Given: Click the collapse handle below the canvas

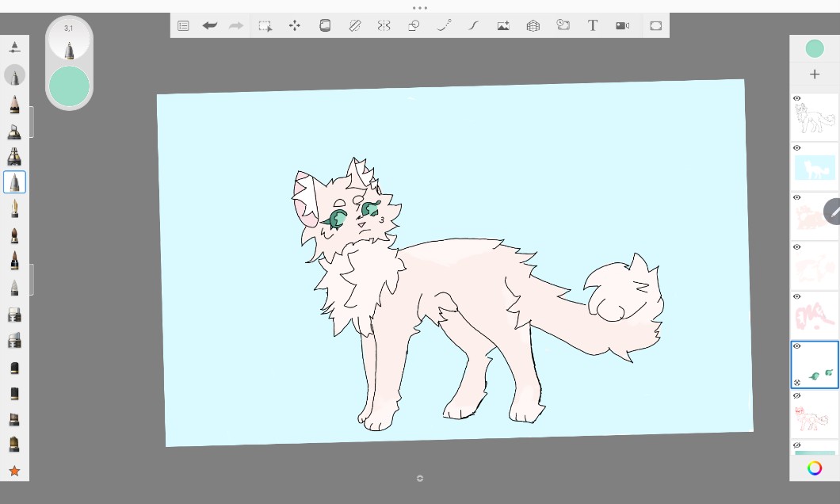Looking at the screenshot, I should coord(420,478).
